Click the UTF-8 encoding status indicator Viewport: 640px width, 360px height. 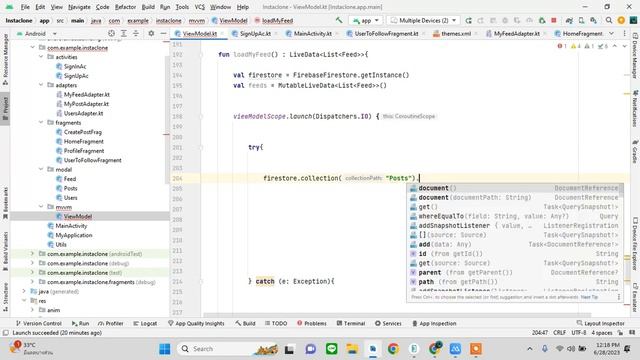578,333
